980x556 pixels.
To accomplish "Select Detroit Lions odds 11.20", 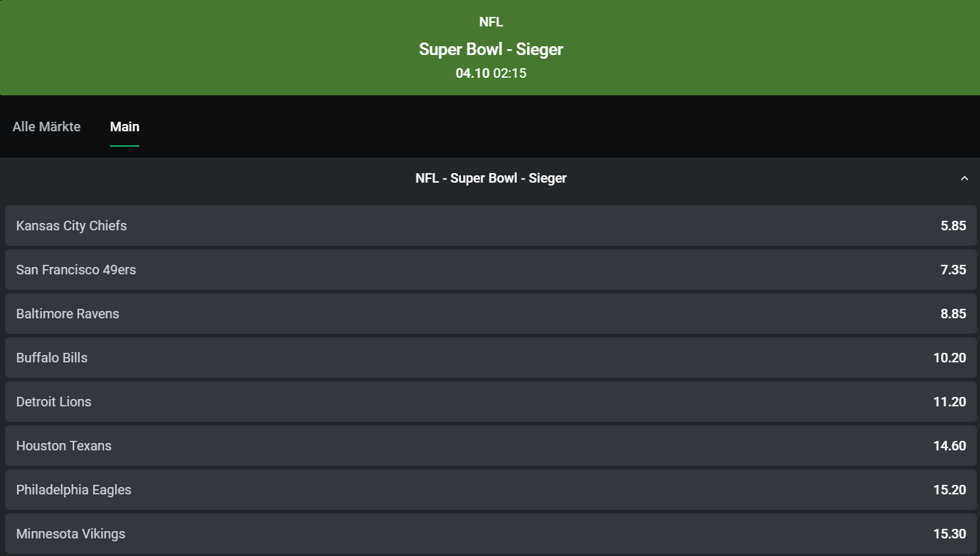I will pyautogui.click(x=951, y=401).
